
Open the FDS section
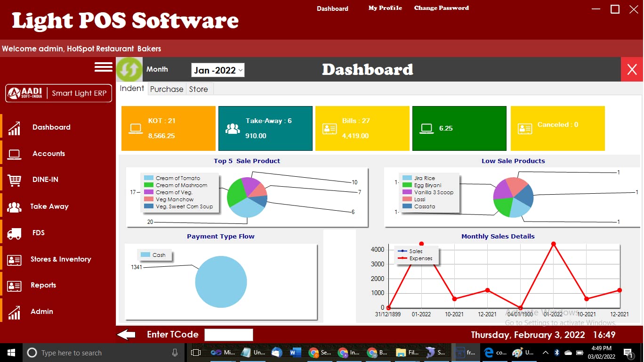[39, 233]
